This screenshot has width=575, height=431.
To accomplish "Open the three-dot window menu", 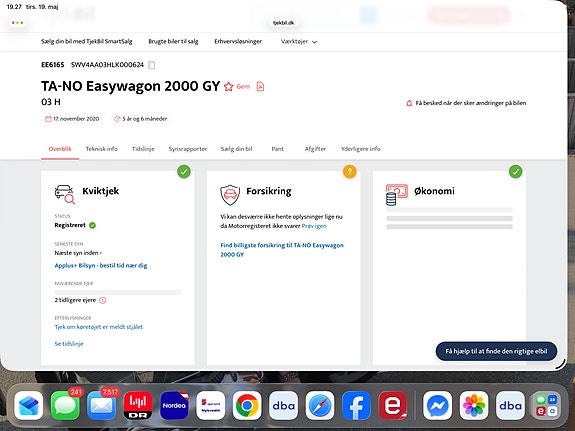I will click(x=17, y=23).
